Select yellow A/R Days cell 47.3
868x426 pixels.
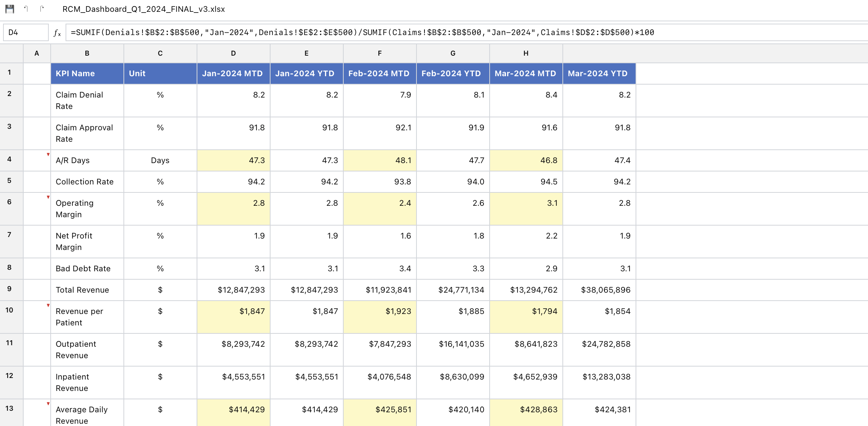(x=233, y=160)
